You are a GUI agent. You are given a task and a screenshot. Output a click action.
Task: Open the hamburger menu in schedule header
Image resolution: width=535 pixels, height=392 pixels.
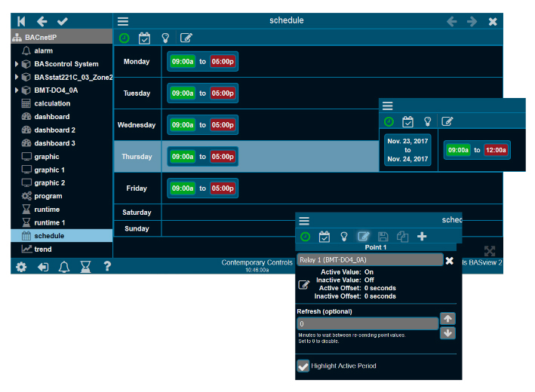point(123,21)
